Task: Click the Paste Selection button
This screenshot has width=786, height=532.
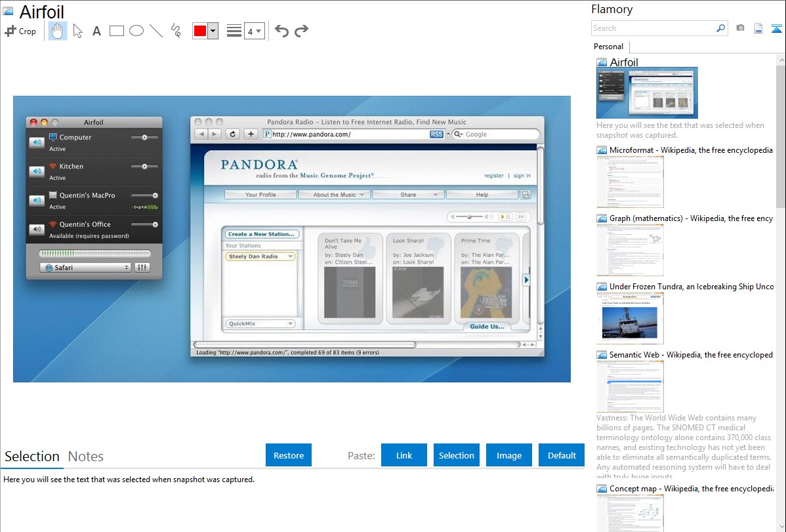Action: (x=456, y=455)
